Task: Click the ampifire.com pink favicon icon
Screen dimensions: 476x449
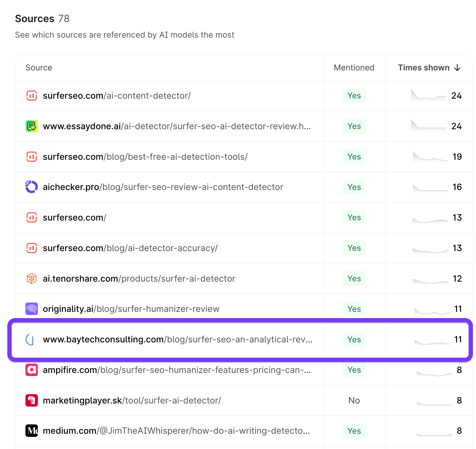Action: tap(31, 370)
